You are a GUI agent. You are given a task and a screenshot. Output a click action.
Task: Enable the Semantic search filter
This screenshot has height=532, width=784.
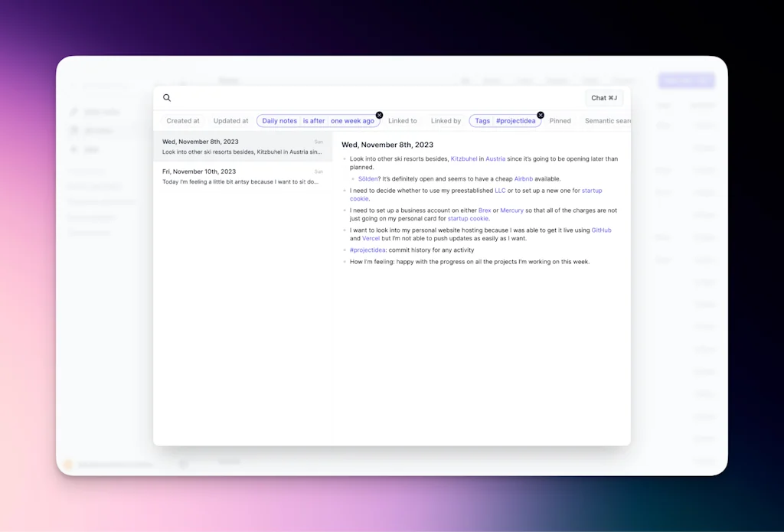click(607, 120)
